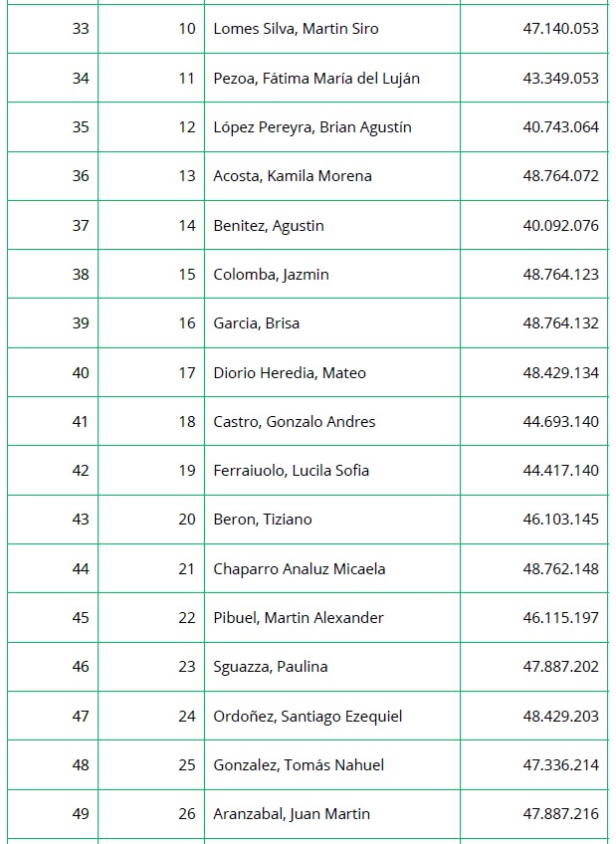The width and height of the screenshot is (616, 844).
Task: Click López Pereyra, Brian Agustín
Action: (311, 127)
